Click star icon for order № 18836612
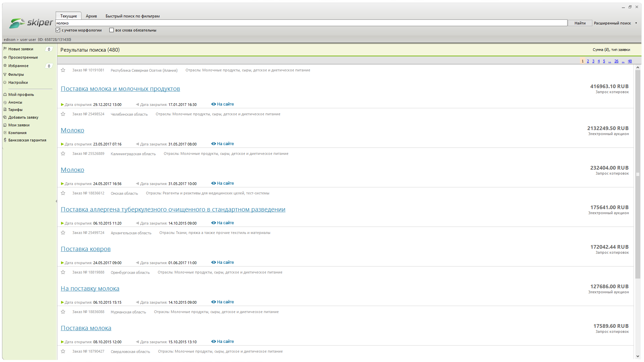Image resolution: width=644 pixels, height=362 pixels. [x=63, y=193]
